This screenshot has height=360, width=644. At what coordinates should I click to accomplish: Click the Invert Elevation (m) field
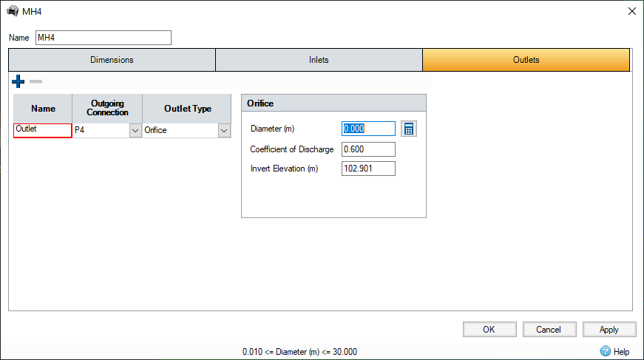point(368,169)
